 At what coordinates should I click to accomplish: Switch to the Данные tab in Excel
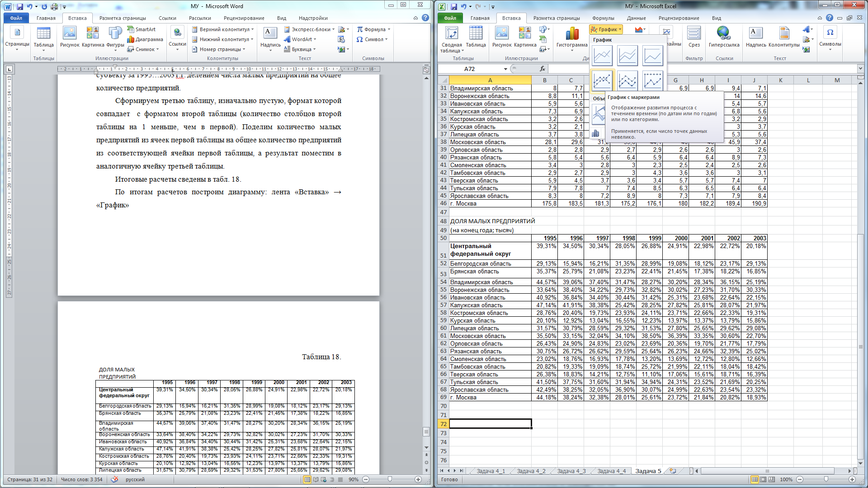point(636,18)
